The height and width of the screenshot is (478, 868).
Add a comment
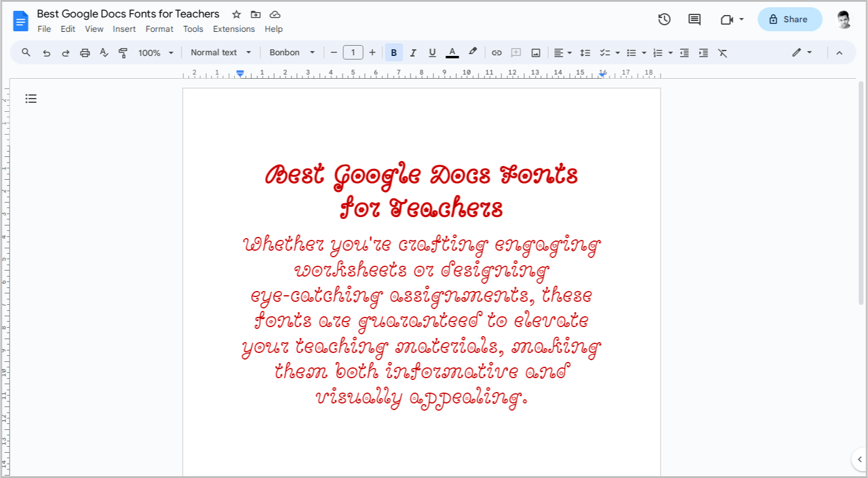click(x=516, y=52)
